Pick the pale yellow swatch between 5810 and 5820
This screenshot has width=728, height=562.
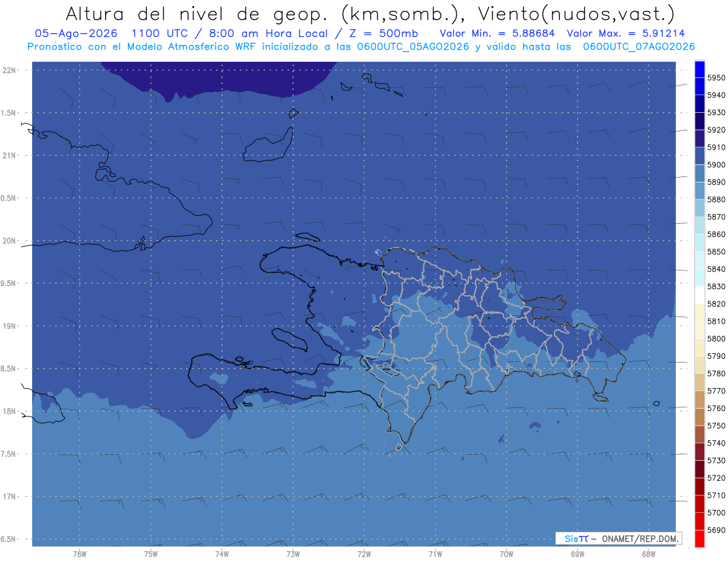[x=699, y=312]
